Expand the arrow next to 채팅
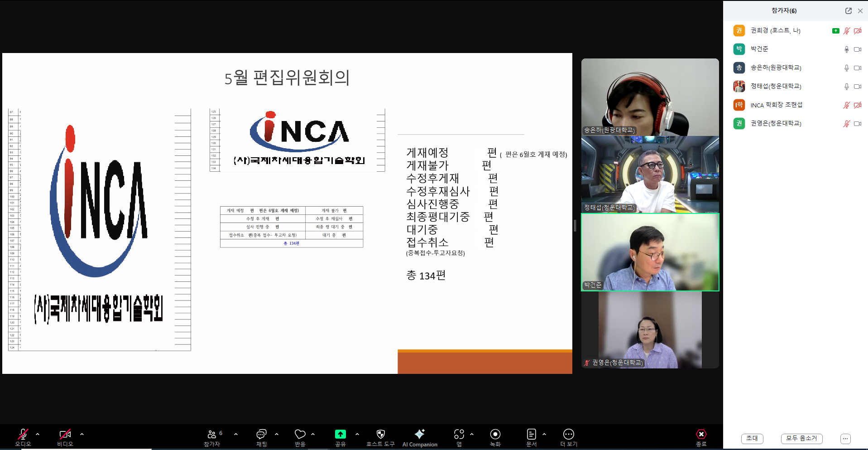868x450 pixels. click(277, 434)
